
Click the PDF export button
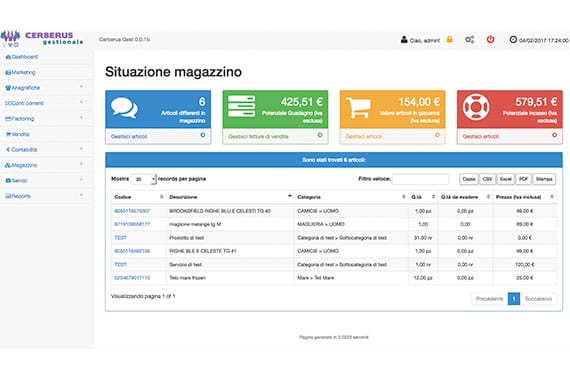click(523, 179)
